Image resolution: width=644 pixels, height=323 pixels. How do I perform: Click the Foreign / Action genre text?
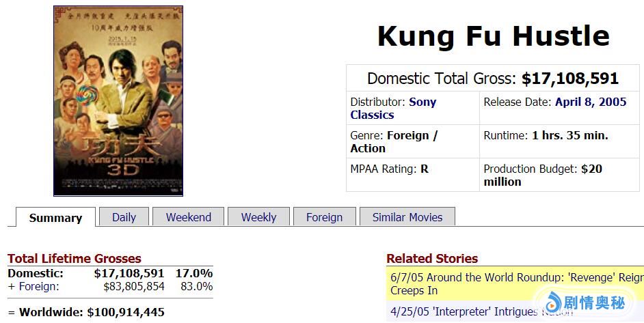(x=394, y=142)
